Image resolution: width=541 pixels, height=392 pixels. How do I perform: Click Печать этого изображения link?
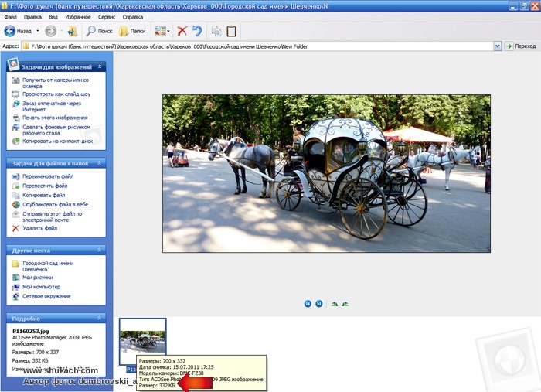(55, 118)
